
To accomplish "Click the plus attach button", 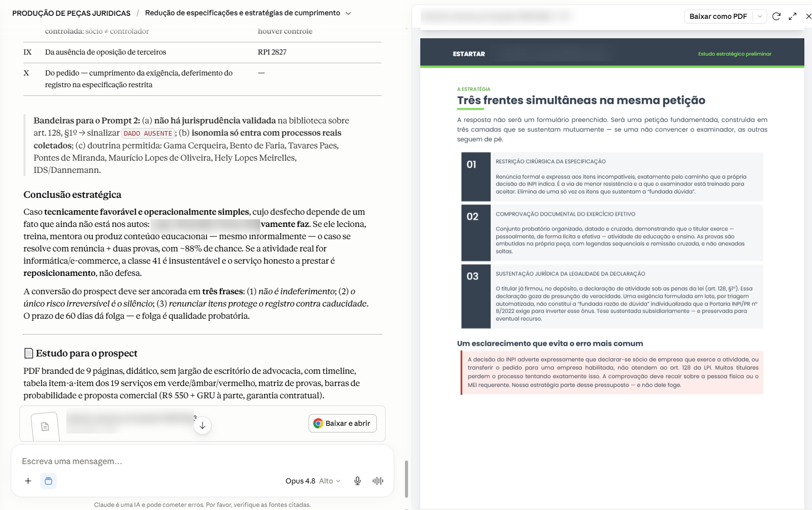I will point(28,481).
